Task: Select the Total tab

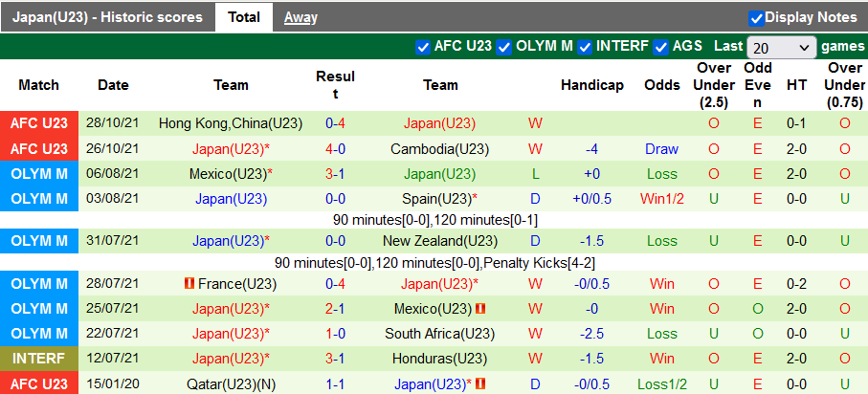Action: 244,17
